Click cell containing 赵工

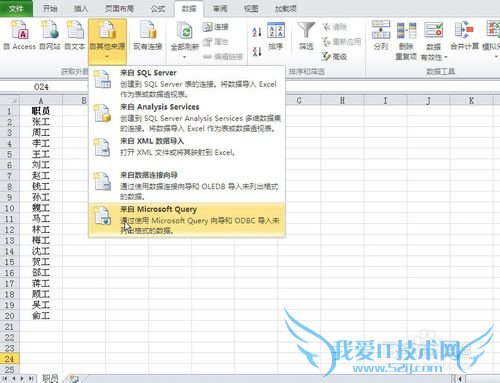(41, 176)
